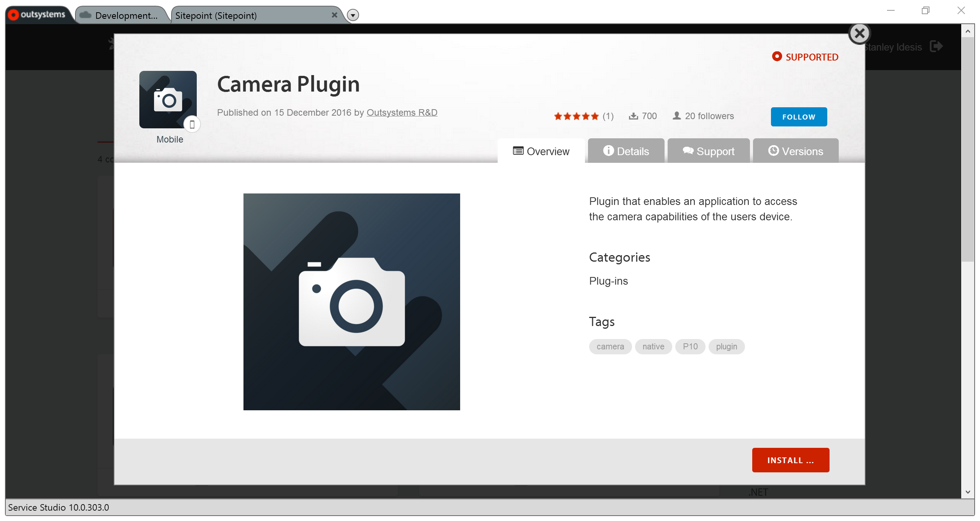Click the page scrollbar down arrow
Image resolution: width=980 pixels, height=521 pixels.
[967, 492]
